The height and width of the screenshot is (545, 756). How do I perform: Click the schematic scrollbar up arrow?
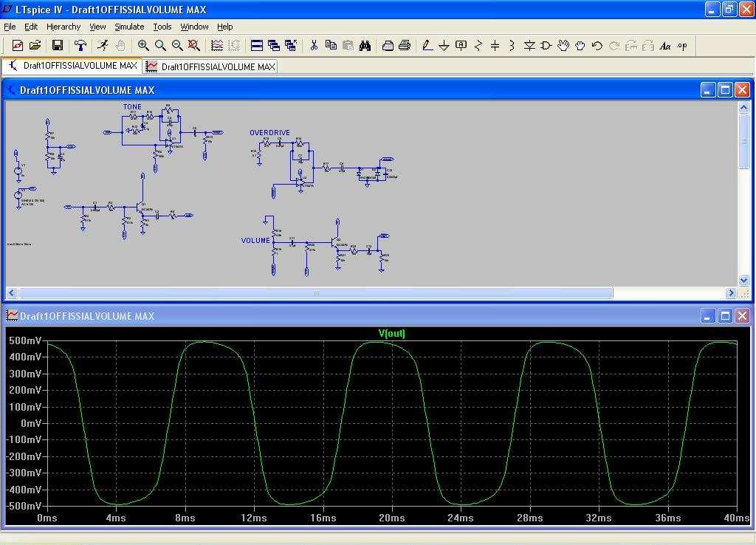743,107
